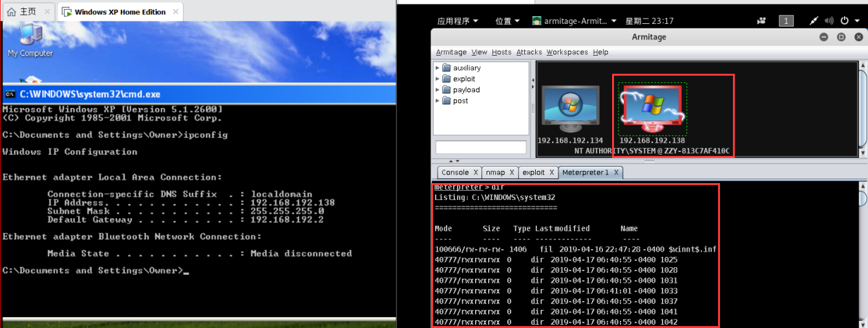Switch to Windows XP Home Edition tab
The height and width of the screenshot is (328, 868).
[120, 12]
